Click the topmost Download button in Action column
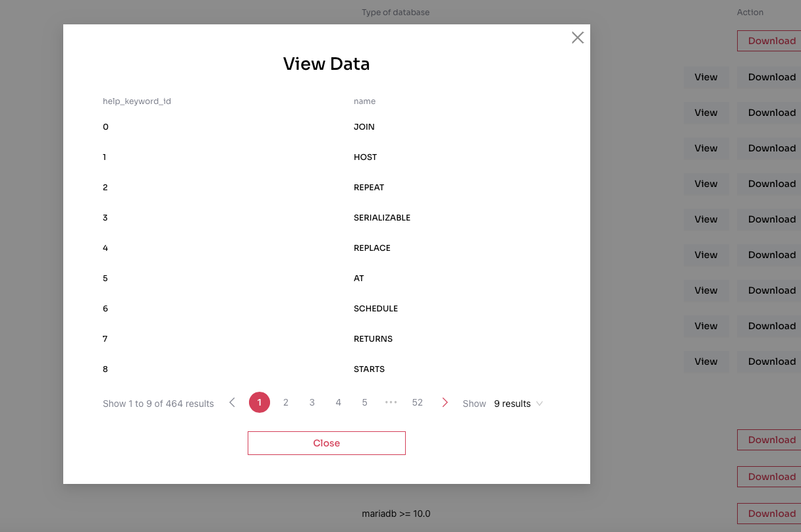 click(x=771, y=41)
